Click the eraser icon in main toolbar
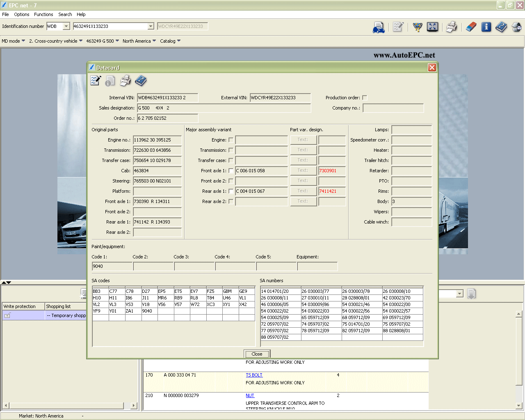The width and height of the screenshot is (525, 420). coord(471,27)
